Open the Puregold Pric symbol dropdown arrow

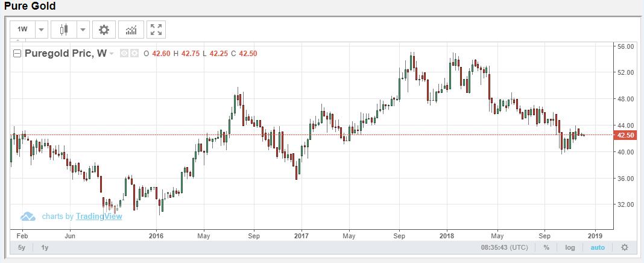tap(112, 54)
